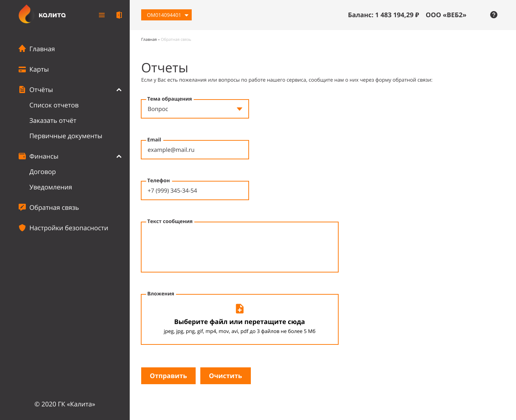This screenshot has height=420, width=516.
Task: Focus the Текст сообщения text area
Action: pyautogui.click(x=240, y=247)
